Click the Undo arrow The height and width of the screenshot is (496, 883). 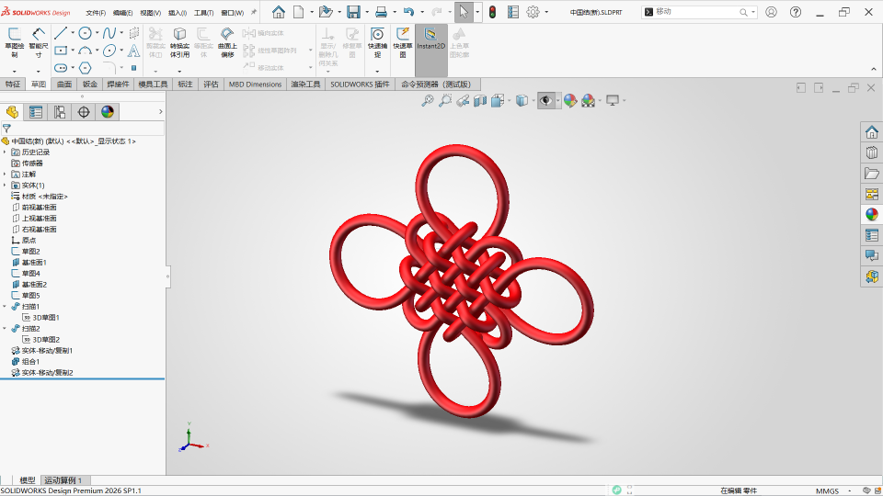[409, 12]
